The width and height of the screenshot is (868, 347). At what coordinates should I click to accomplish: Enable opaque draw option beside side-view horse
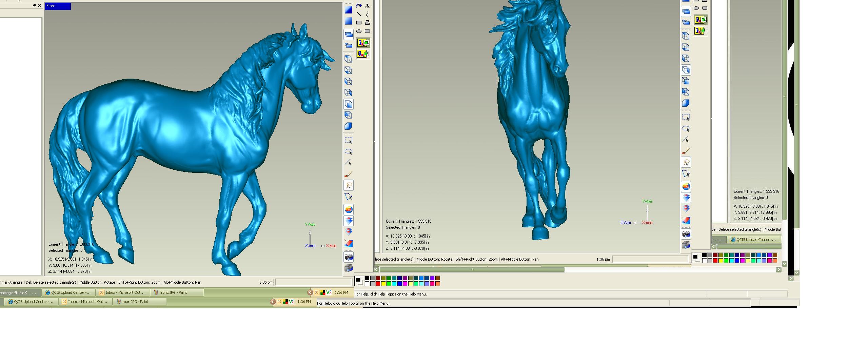coord(363,43)
